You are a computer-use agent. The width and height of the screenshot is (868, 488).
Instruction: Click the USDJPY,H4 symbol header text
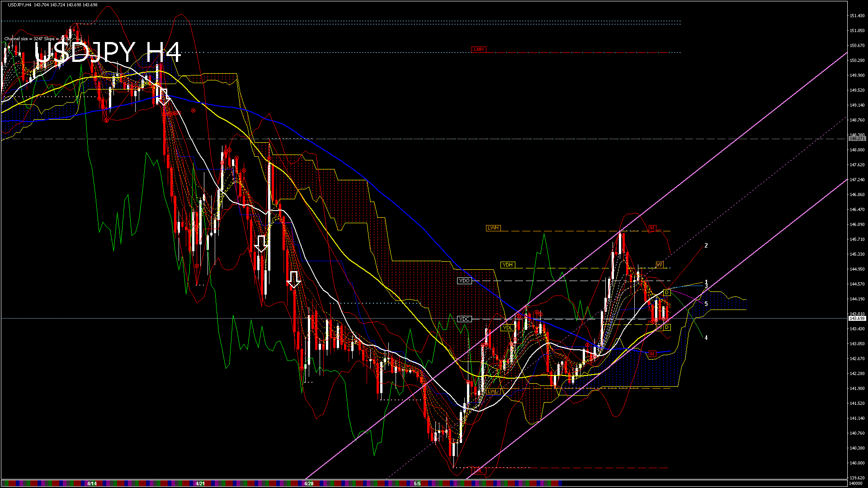[x=20, y=5]
